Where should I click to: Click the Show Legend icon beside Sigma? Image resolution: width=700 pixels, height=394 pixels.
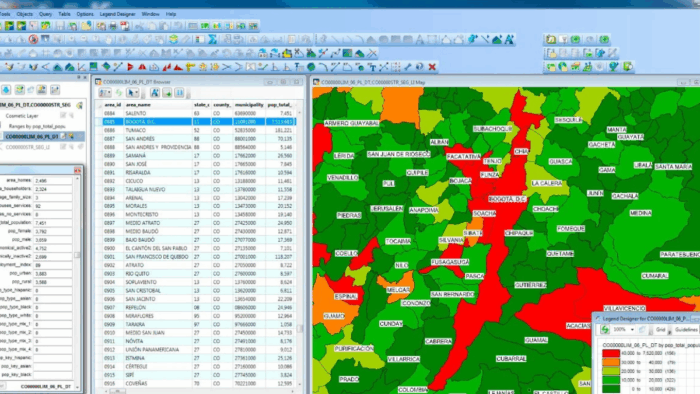[200, 39]
